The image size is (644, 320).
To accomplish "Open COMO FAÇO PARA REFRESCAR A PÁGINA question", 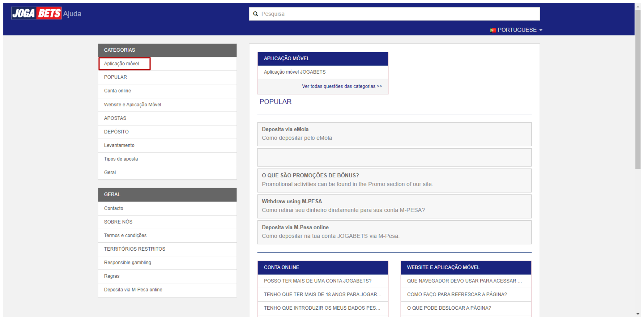I will 466,295.
